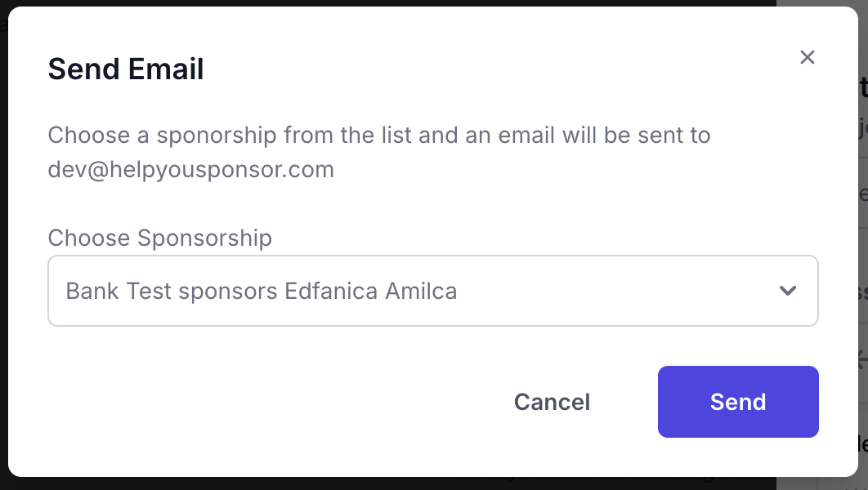Click the selected 'Bank Test sponsors Edfanica Amilca' value
Screen dimensions: 868x490
(x=262, y=291)
